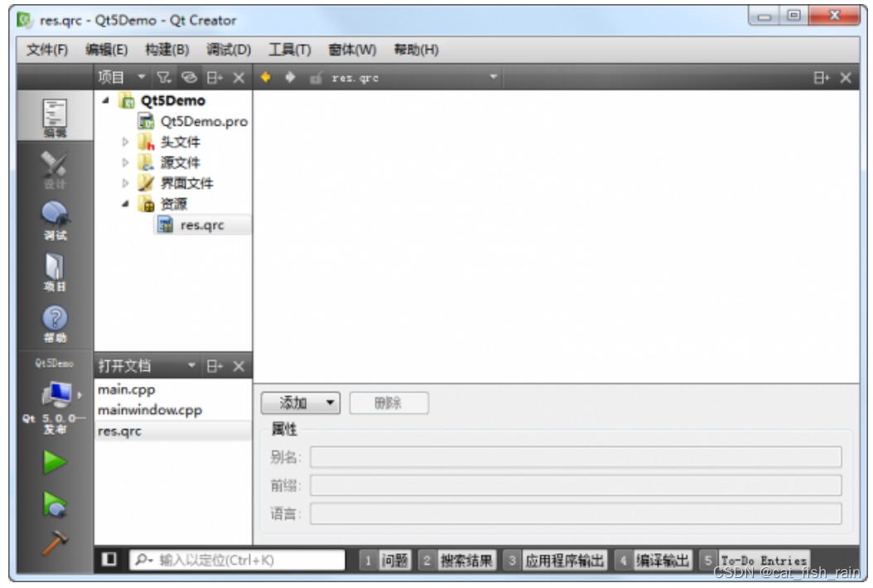This screenshot has height=588, width=873.
Task: Click the 前缀 input field
Action: pyautogui.click(x=576, y=485)
